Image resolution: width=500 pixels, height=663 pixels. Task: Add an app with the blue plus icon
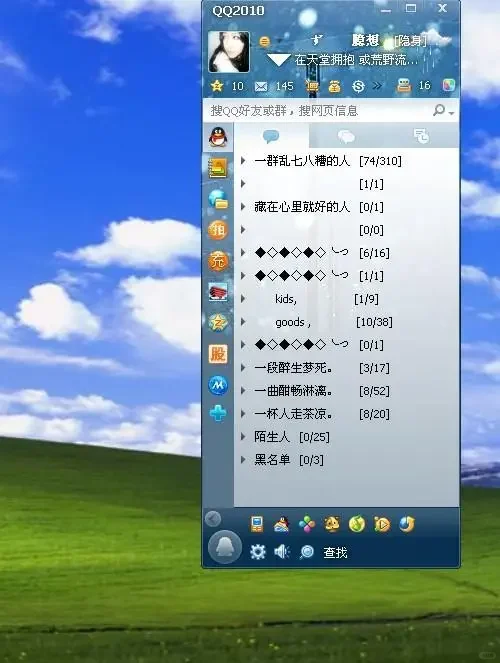tap(218, 413)
